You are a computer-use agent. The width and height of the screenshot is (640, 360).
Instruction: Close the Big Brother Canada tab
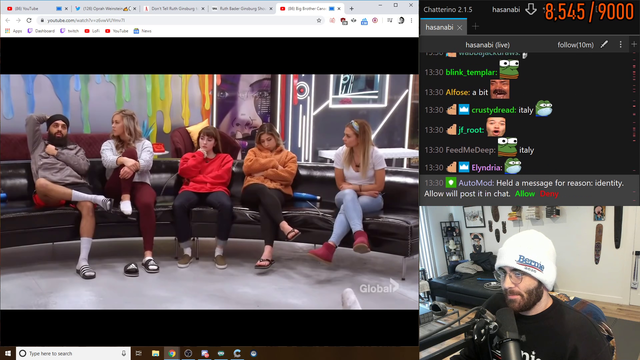tap(339, 8)
